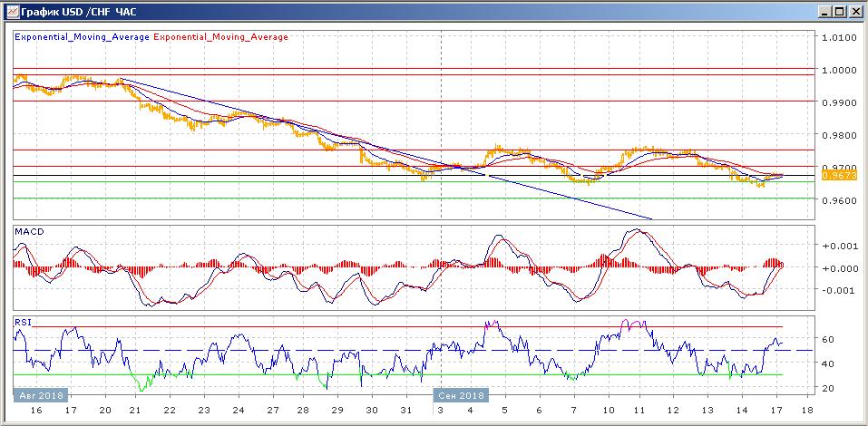Screen dimensions: 868x426
Task: Click the 20 level on RSI axis
Action: pos(827,388)
